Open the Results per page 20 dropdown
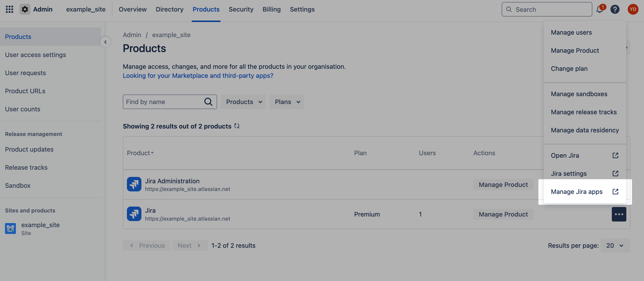 615,245
